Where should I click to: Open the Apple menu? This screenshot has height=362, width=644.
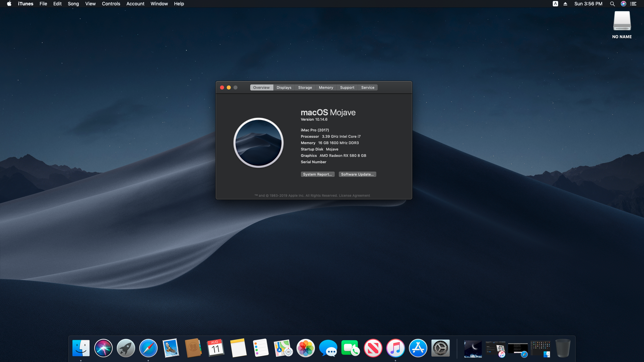click(x=9, y=4)
